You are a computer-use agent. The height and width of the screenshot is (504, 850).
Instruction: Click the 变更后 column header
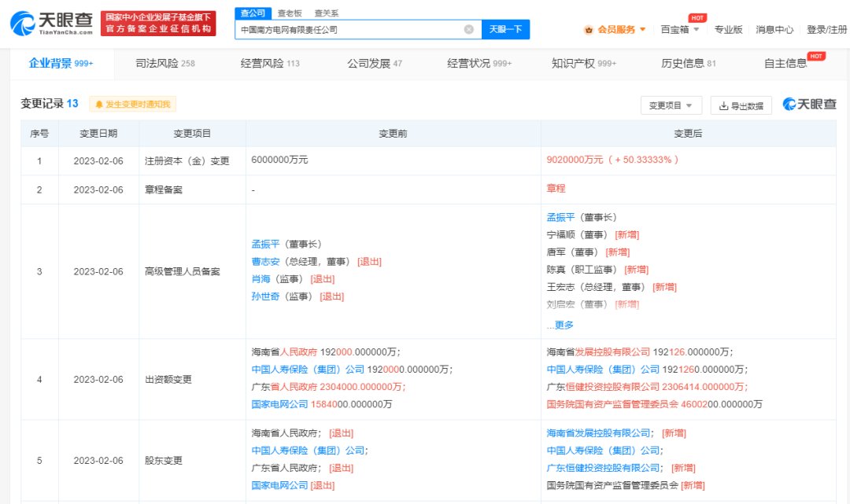pos(688,133)
